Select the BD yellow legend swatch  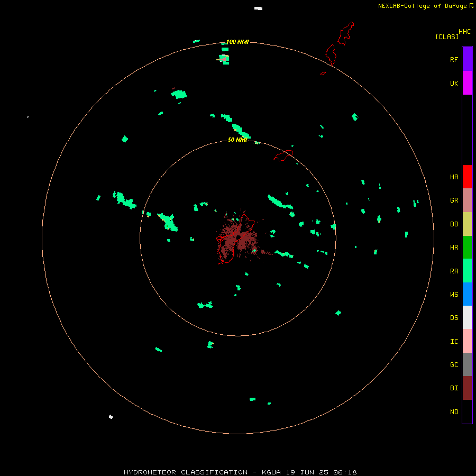(467, 224)
